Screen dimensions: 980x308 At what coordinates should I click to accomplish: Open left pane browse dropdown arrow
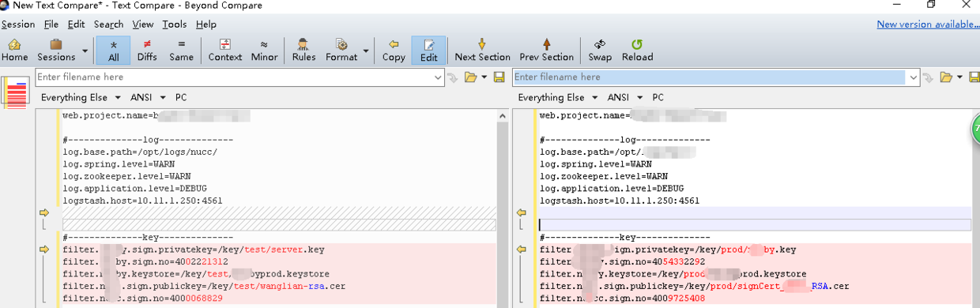pos(484,77)
